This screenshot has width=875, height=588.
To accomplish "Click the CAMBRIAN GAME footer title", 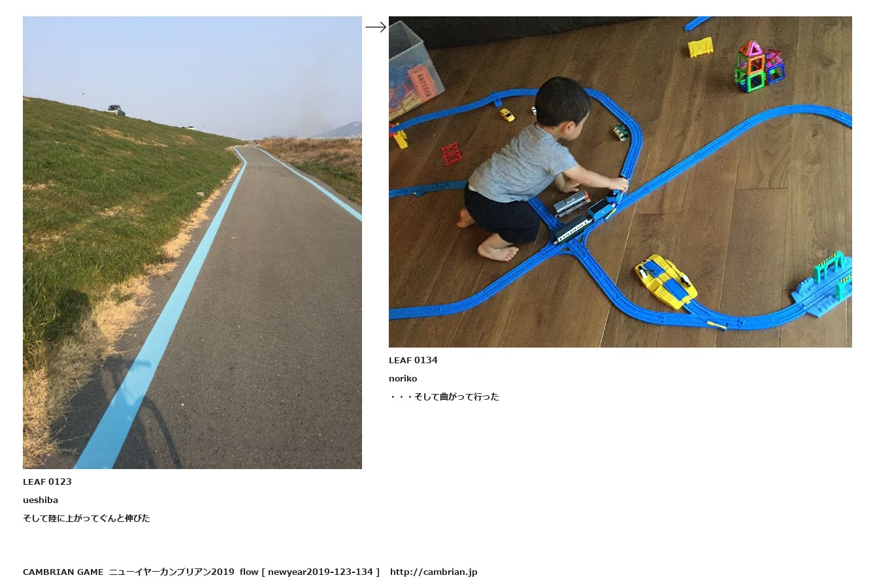I will [63, 572].
